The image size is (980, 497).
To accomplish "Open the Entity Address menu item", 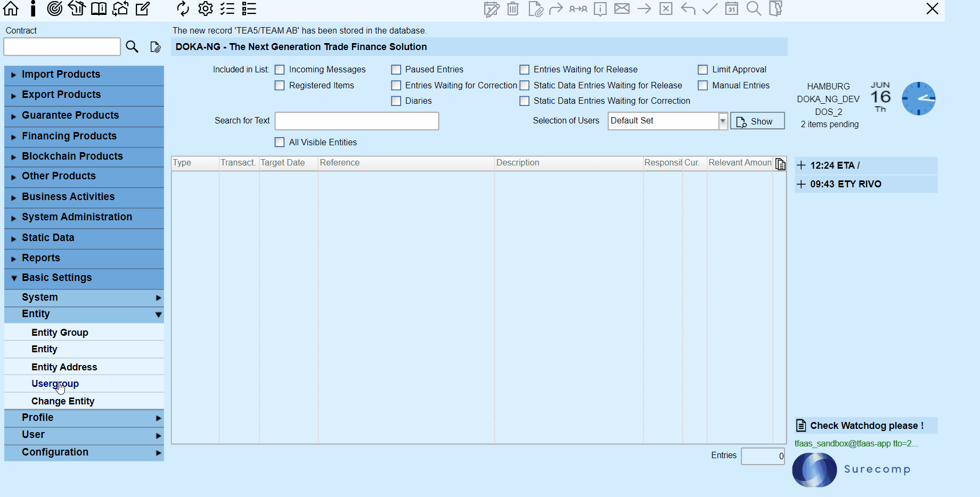I will click(84, 367).
